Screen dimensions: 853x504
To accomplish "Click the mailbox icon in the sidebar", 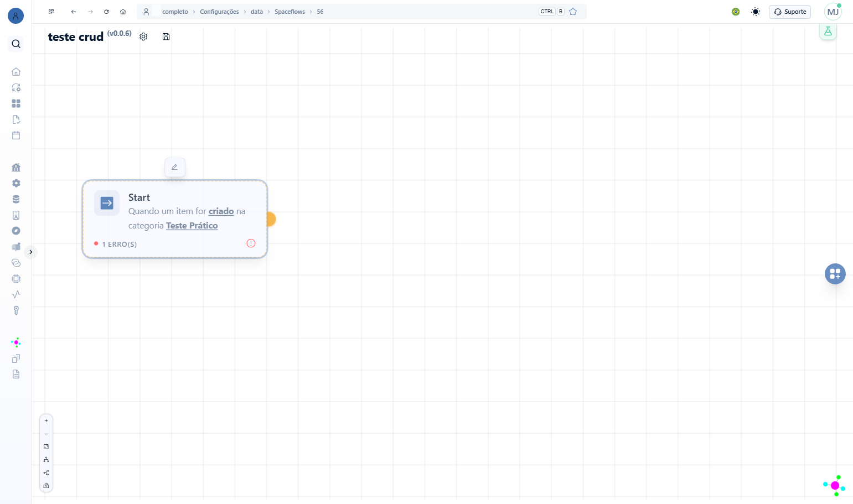I will pyautogui.click(x=16, y=247).
